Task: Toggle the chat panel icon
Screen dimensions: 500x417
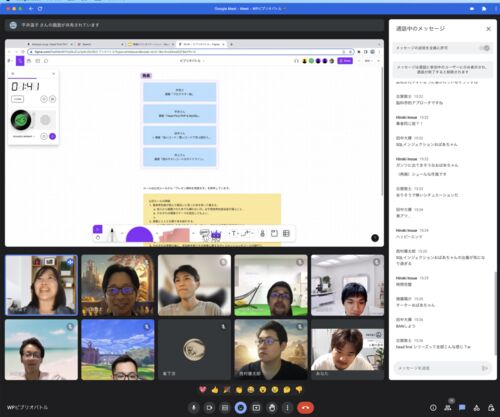Action: click(462, 408)
